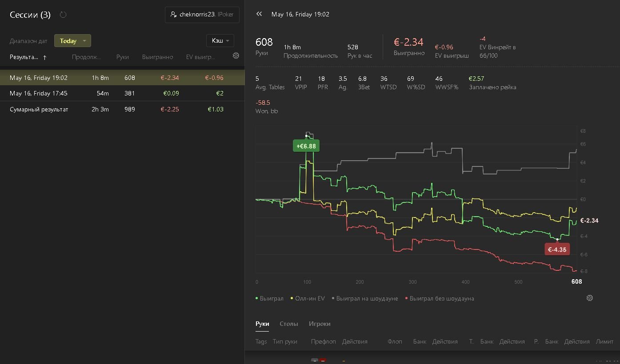Click the Флоп column header
Viewport: 620px width, 364px height.
point(395,341)
